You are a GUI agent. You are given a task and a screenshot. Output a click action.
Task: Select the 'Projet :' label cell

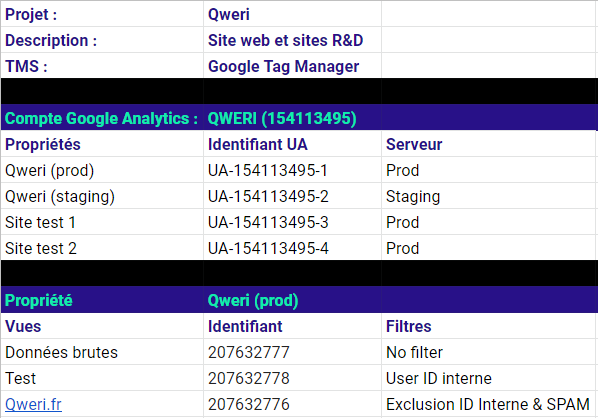102,14
